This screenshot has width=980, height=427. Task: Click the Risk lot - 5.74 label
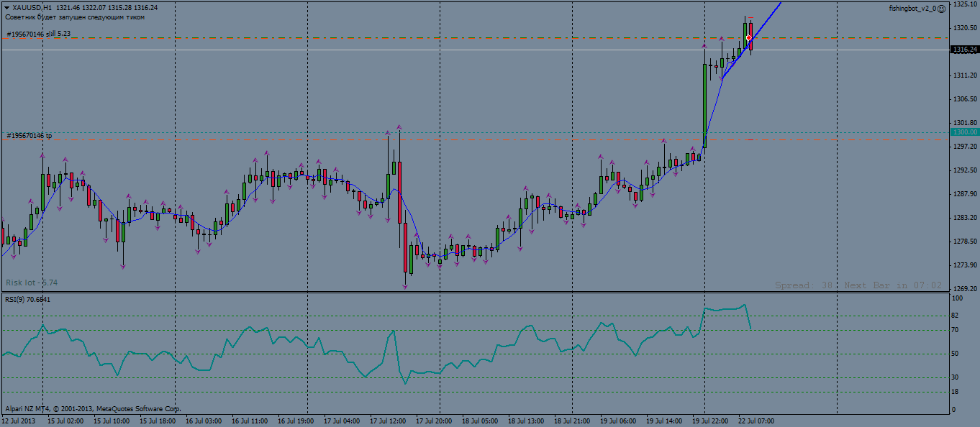click(x=32, y=283)
